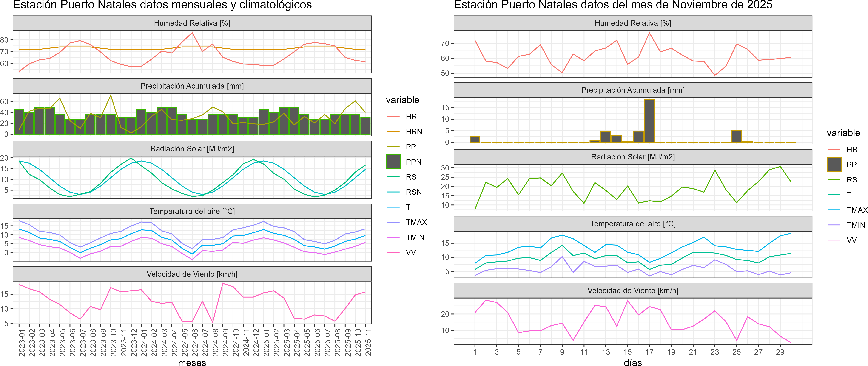Click the RS green legend line on the right
The width and height of the screenshot is (868, 366).
click(x=834, y=180)
